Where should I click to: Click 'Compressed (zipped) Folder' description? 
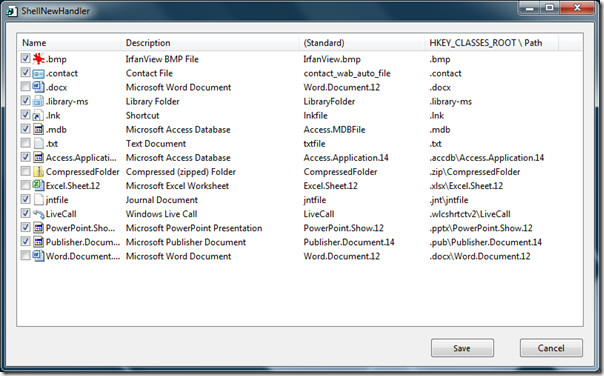pos(181,172)
